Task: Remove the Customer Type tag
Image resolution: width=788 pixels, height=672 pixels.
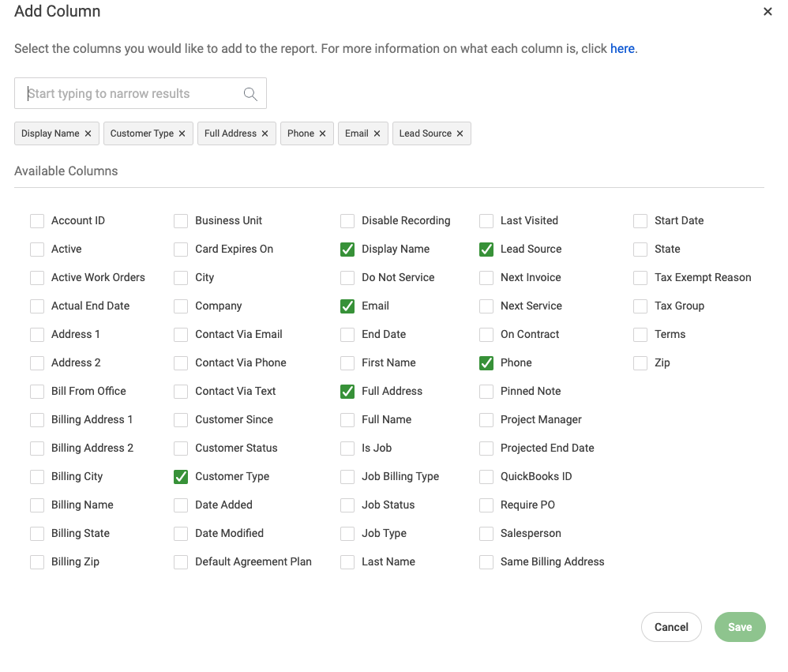Action: (x=182, y=133)
